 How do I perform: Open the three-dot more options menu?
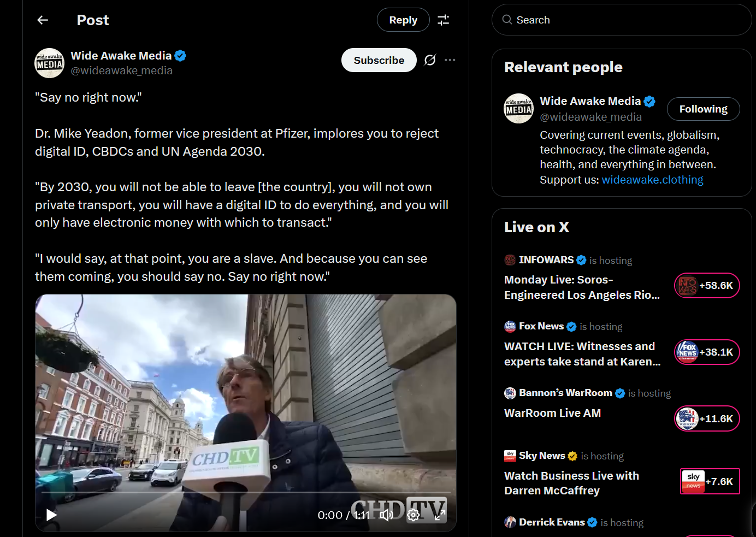(450, 60)
